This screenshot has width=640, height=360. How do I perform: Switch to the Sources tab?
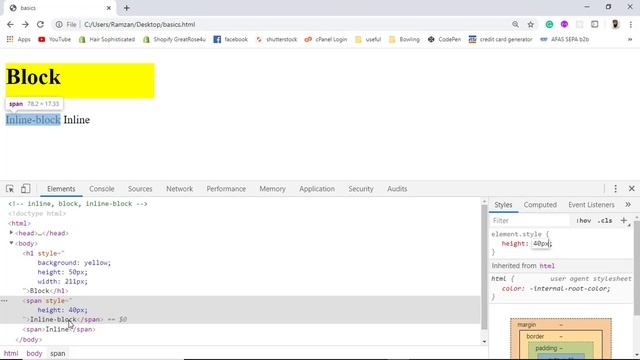coord(140,189)
